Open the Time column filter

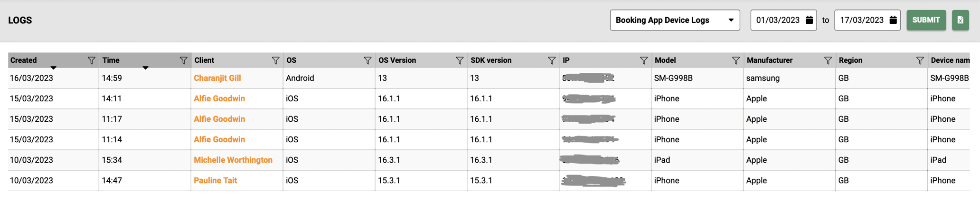pyautogui.click(x=183, y=60)
